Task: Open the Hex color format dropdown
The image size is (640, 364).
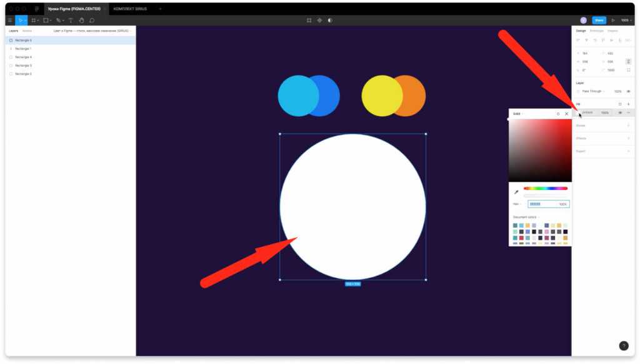Action: point(517,204)
